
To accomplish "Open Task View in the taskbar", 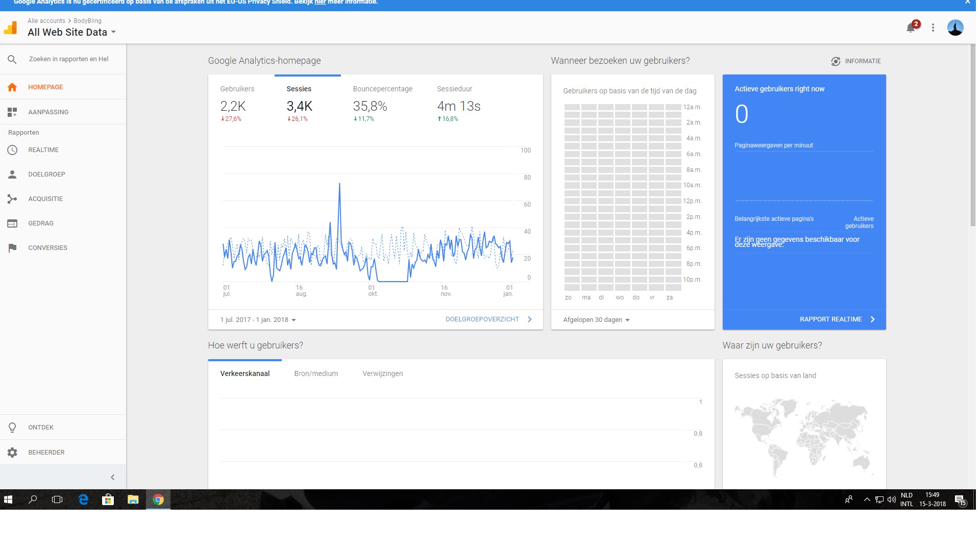I will coord(57,499).
